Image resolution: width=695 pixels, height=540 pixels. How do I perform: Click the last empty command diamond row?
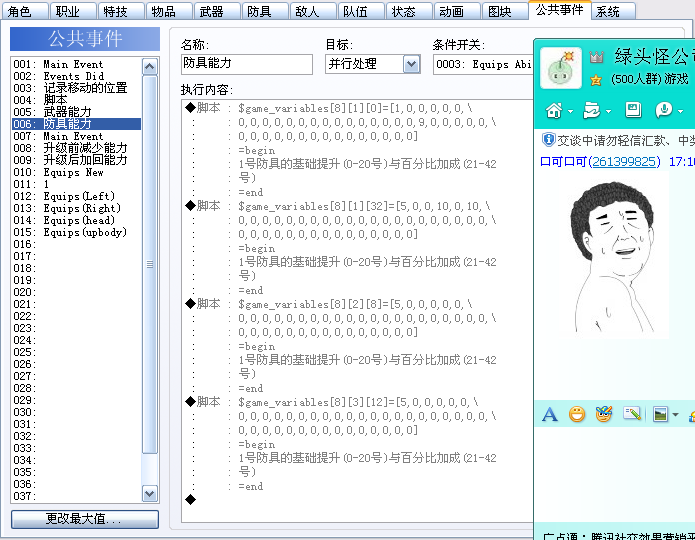click(191, 500)
